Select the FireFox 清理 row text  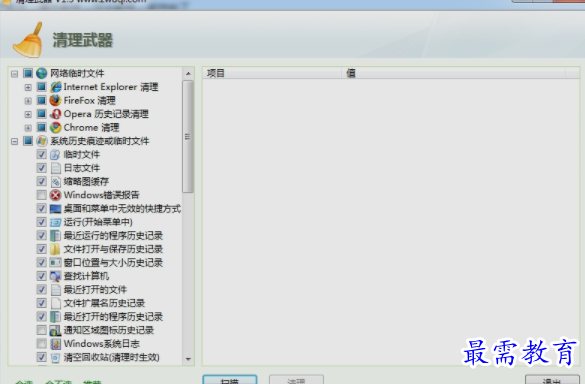coord(90,100)
